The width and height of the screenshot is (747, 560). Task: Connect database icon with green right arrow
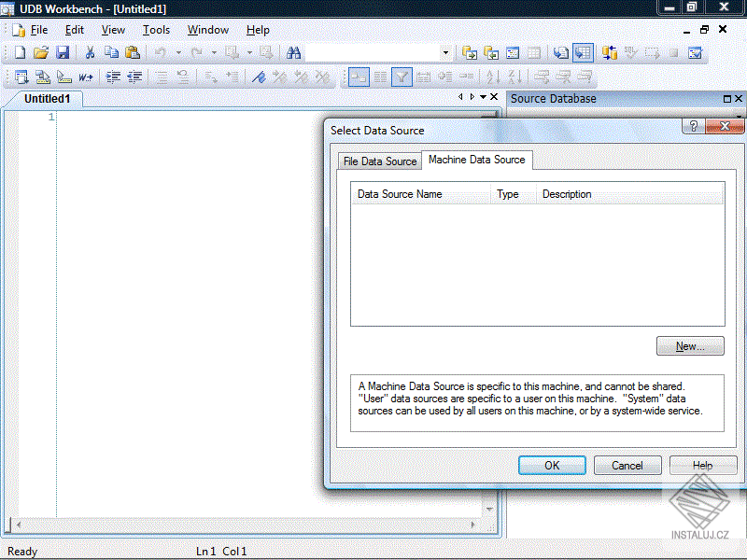coord(470,52)
